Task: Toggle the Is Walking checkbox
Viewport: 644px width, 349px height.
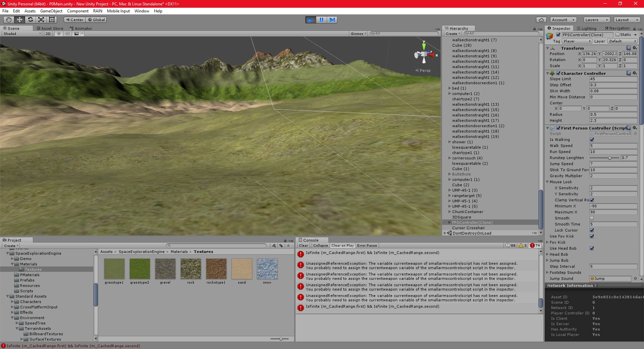Action: click(592, 140)
